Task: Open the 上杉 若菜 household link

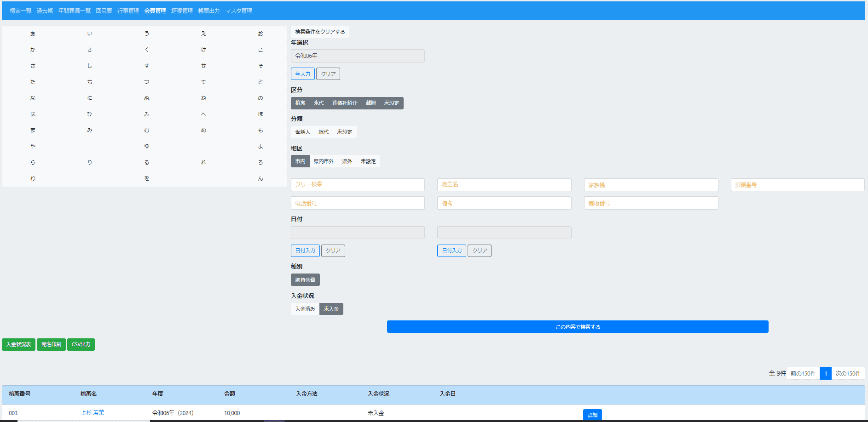Action: (93, 413)
